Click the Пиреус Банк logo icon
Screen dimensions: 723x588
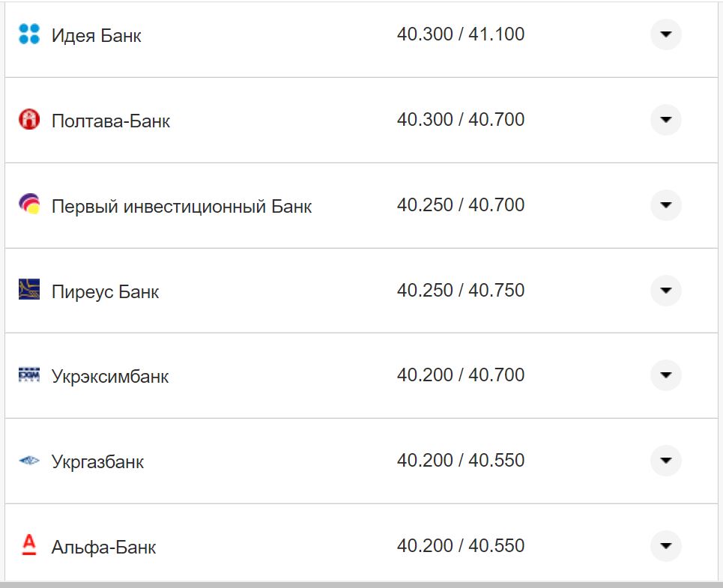pyautogui.click(x=28, y=290)
